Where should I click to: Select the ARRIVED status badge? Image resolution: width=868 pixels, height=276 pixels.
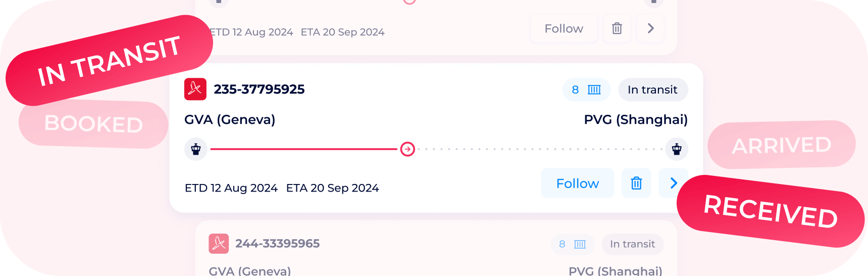pos(781,145)
